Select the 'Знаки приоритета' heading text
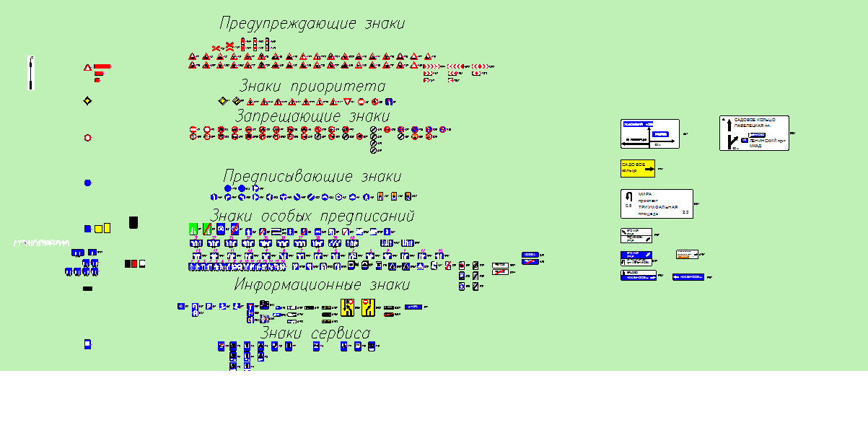 click(312, 87)
